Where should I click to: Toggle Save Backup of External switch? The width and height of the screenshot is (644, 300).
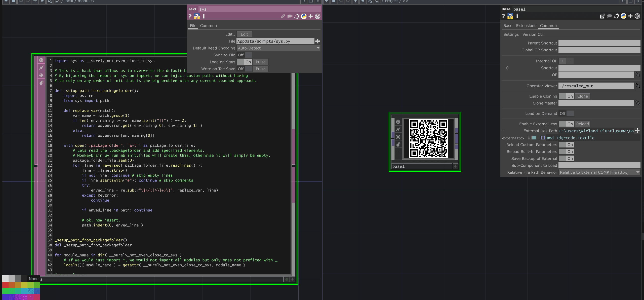[566, 159]
